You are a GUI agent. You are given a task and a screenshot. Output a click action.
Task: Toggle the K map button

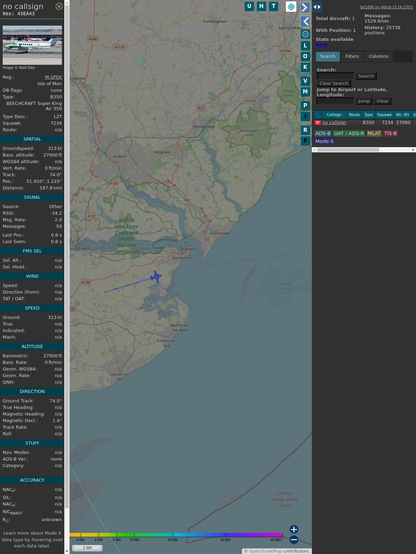305,67
